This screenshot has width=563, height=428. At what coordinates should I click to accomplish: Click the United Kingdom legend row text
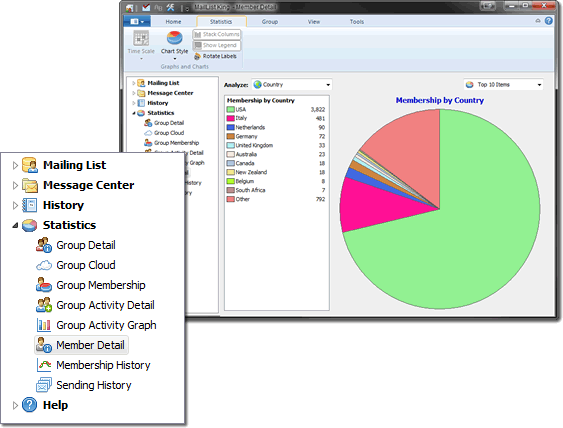pos(254,145)
